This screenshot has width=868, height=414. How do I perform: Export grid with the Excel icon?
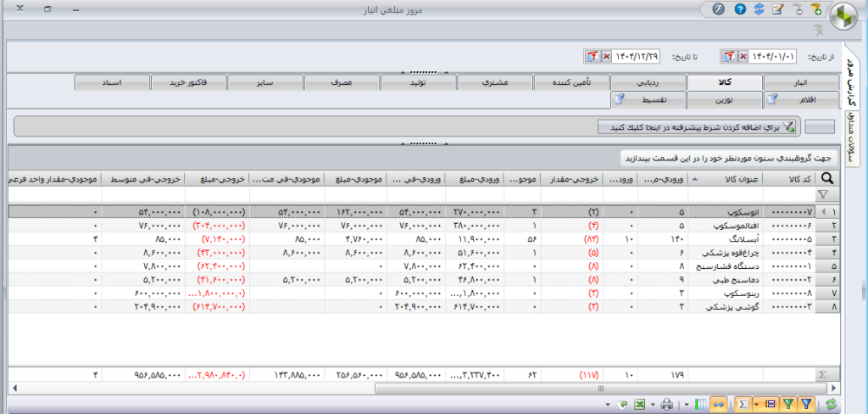point(639,405)
